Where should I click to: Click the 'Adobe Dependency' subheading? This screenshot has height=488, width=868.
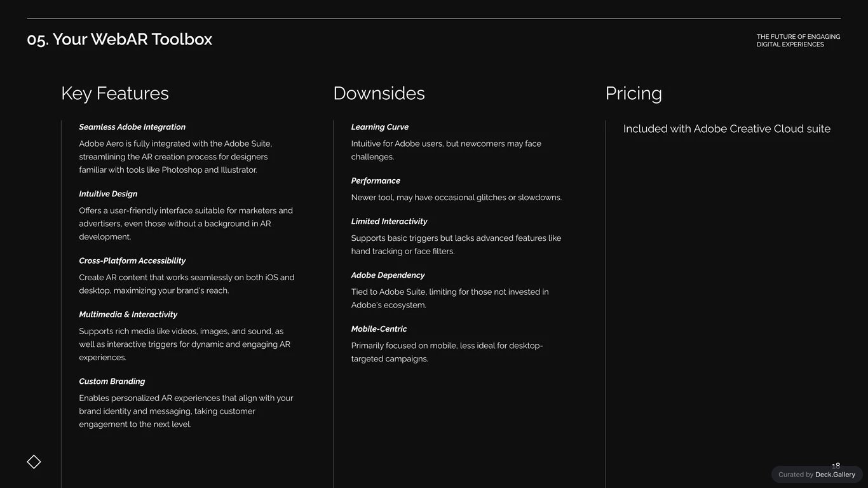(x=388, y=275)
